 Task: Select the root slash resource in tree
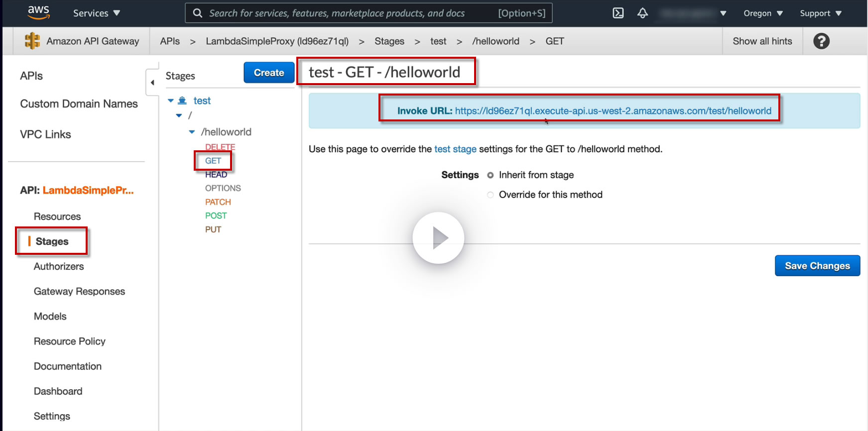pyautogui.click(x=190, y=115)
